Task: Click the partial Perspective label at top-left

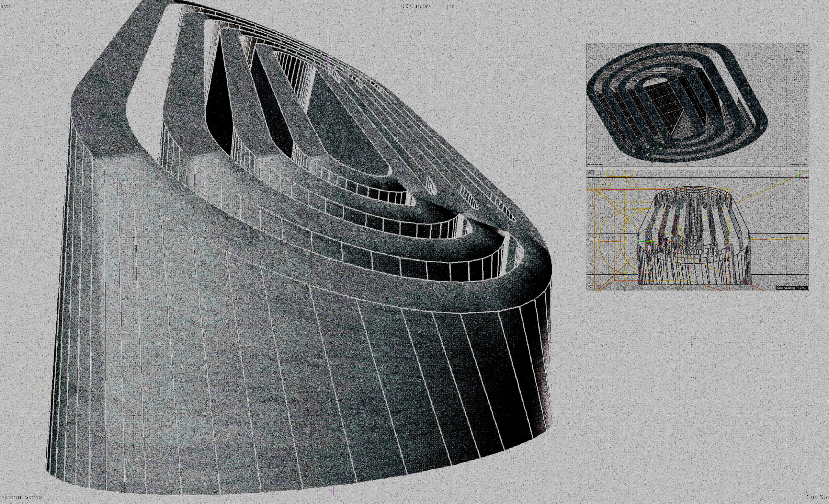Action: point(5,6)
